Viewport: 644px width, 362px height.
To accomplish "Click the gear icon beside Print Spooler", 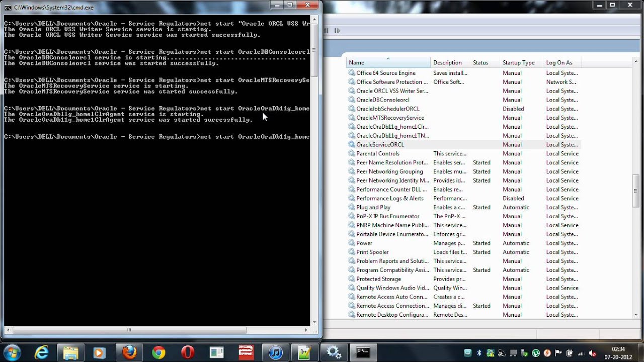I will click(x=352, y=252).
